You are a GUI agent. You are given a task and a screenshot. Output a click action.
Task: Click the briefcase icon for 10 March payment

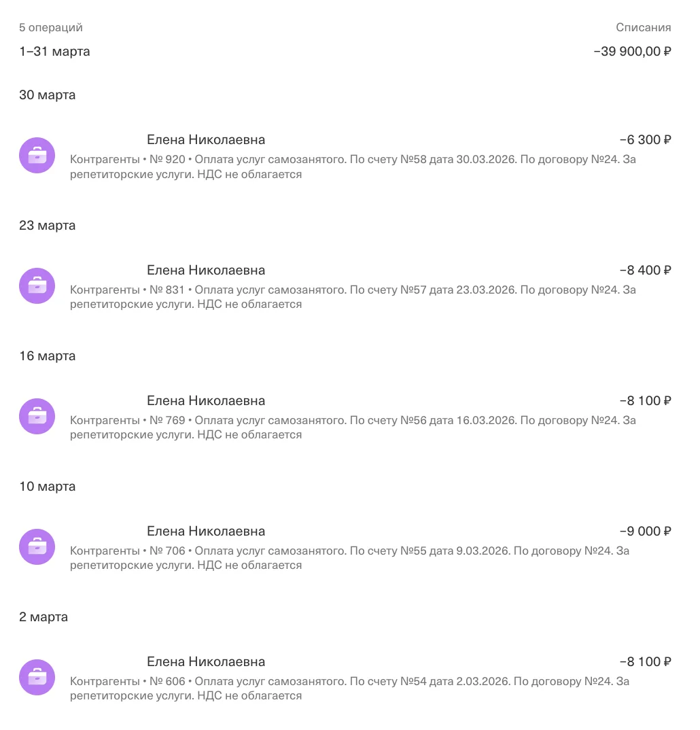click(x=37, y=546)
